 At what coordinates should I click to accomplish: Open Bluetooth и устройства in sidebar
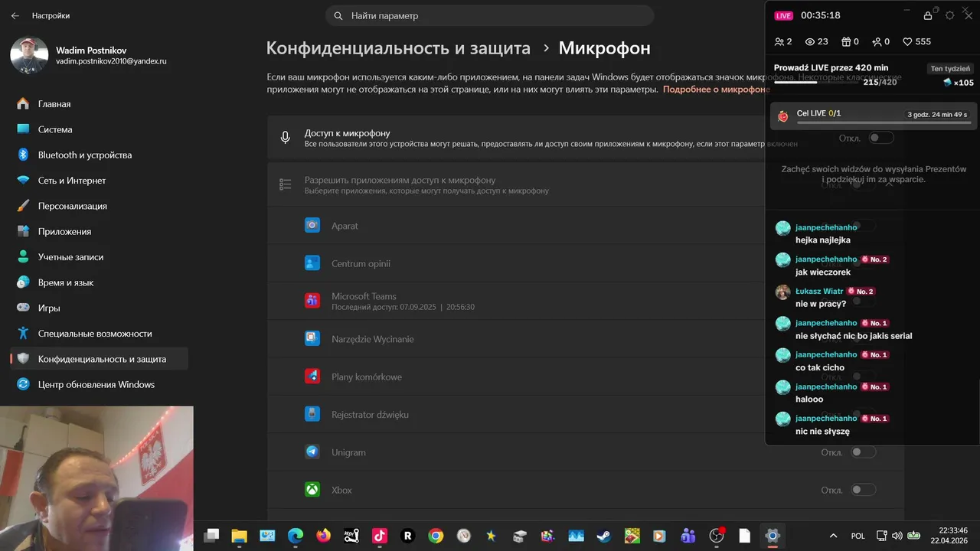coord(99,155)
